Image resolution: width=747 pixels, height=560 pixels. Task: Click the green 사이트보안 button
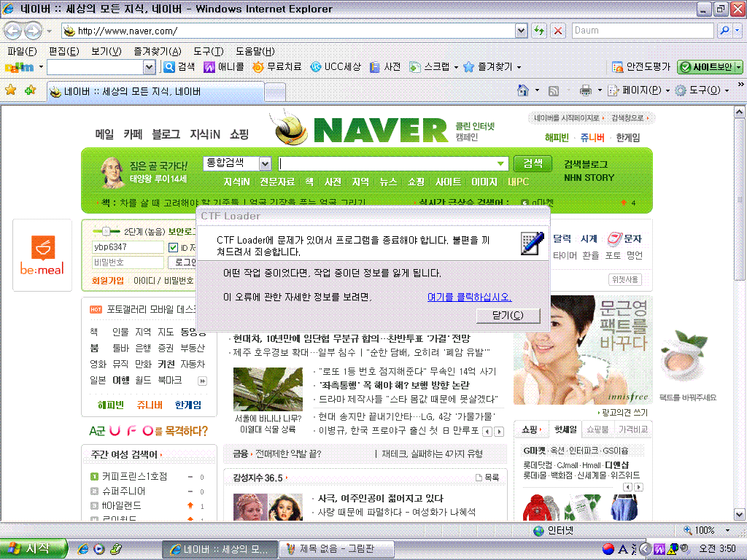[710, 67]
